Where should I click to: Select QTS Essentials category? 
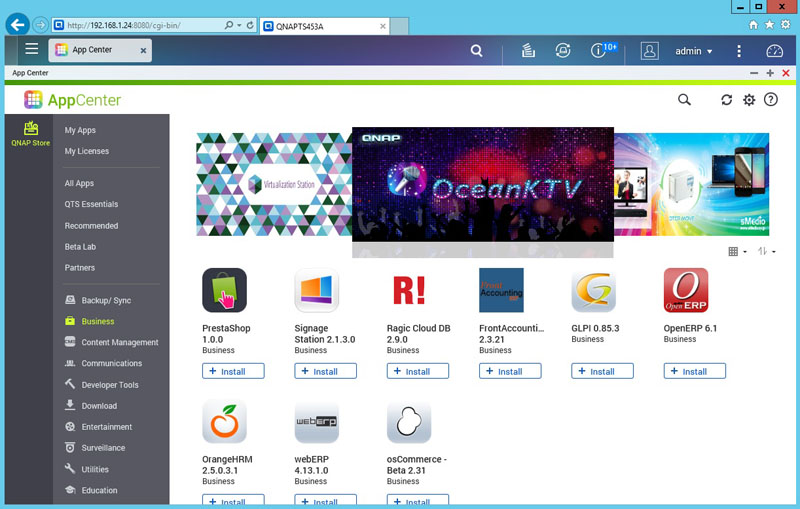tap(91, 204)
